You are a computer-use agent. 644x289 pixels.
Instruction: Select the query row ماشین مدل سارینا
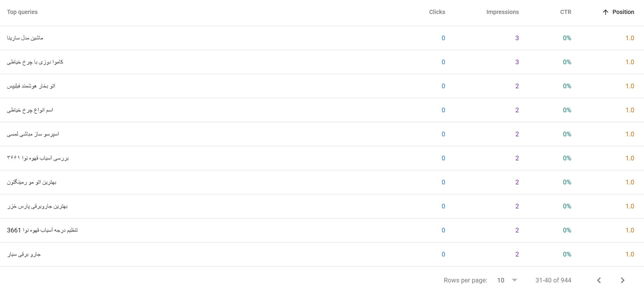322,38
